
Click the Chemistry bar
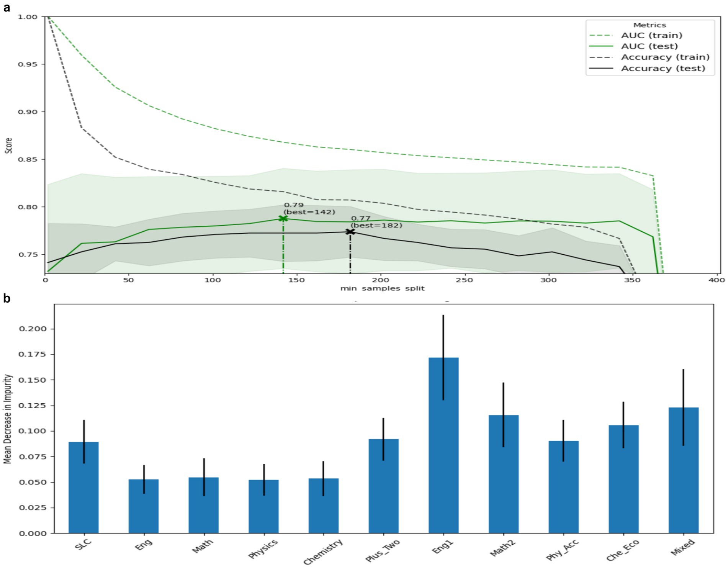click(324, 506)
